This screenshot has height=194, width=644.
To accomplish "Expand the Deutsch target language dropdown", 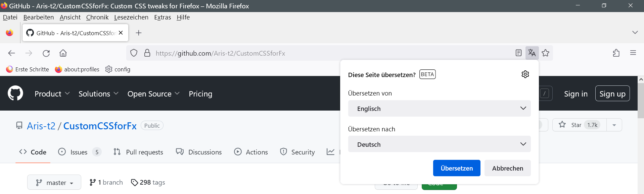I will (439, 144).
